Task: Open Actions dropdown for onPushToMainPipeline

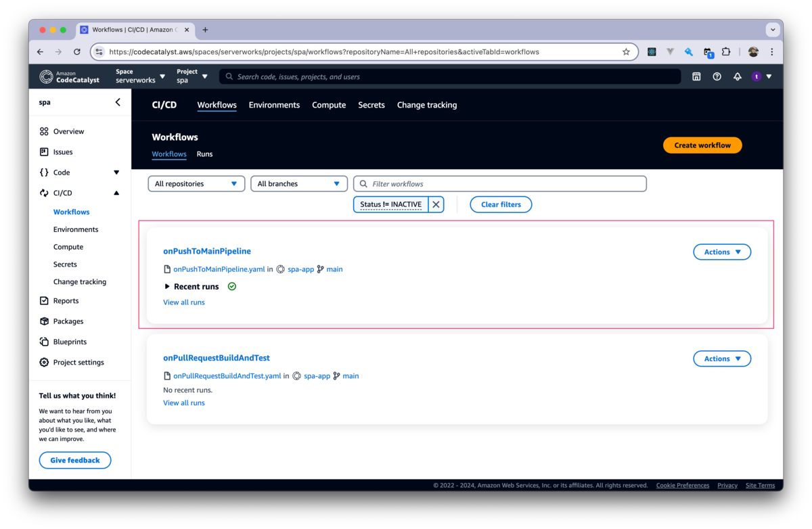Action: tap(722, 252)
